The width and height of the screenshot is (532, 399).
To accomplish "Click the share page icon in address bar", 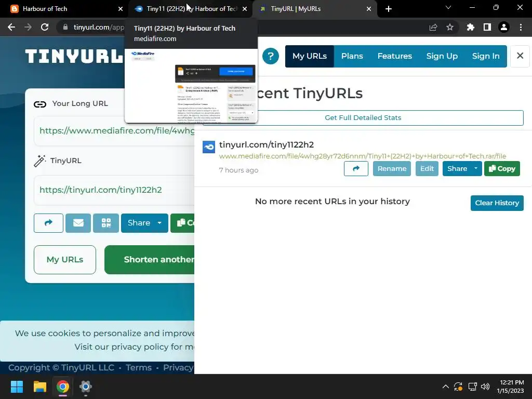I will click(x=433, y=27).
